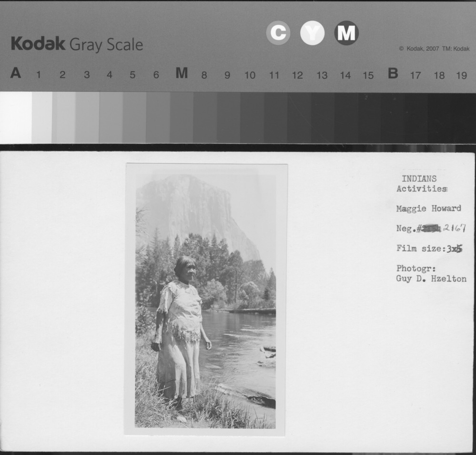Click the handwritten negative number 2167

(454, 228)
